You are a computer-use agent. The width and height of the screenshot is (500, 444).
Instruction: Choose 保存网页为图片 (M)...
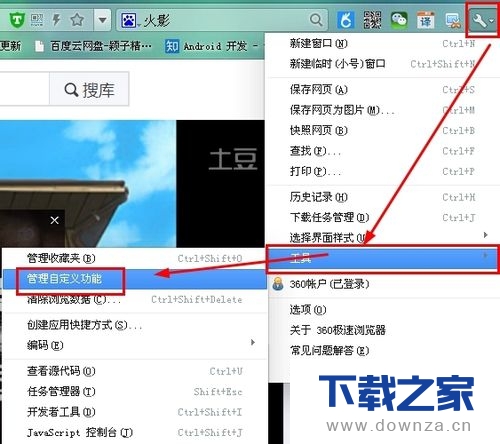click(383, 110)
